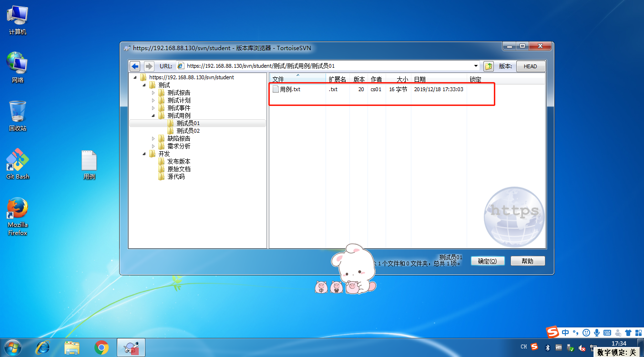This screenshot has width=644, height=357.
Task: Open the Windows Start menu
Action: pyautogui.click(x=12, y=347)
